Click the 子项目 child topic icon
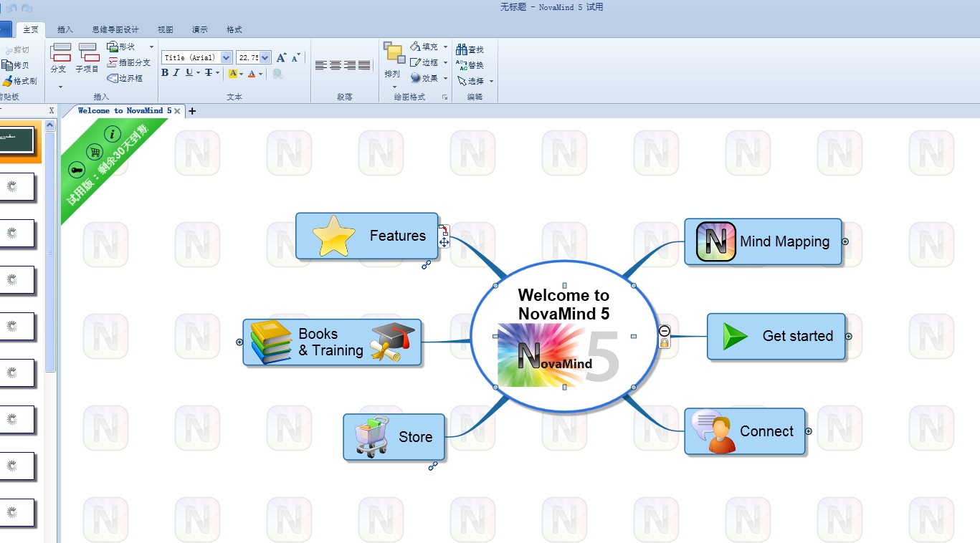The width and height of the screenshot is (980, 543). point(89,52)
